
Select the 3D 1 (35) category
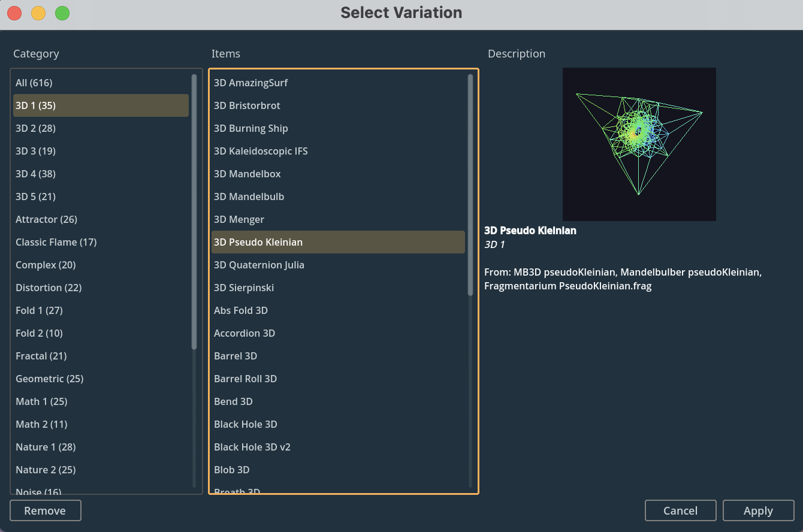(101, 105)
